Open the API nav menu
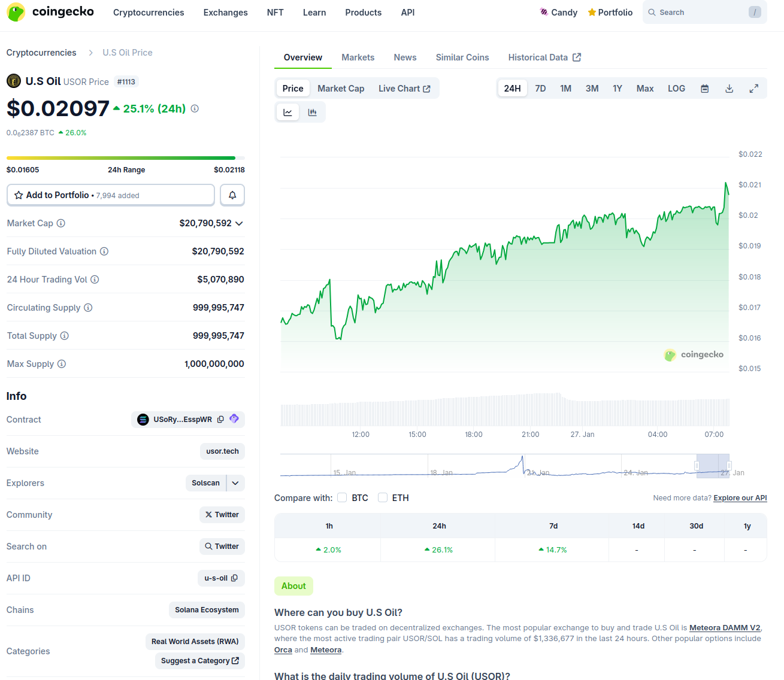This screenshot has width=784, height=680. (408, 13)
